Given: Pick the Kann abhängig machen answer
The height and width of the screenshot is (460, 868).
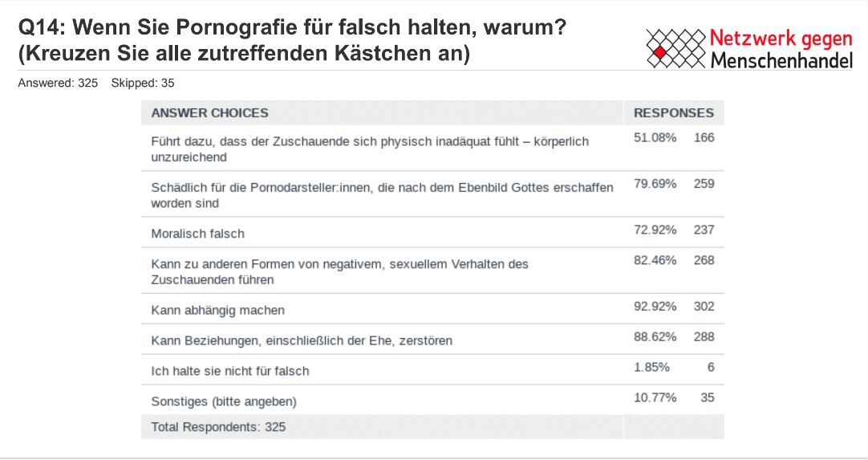Looking at the screenshot, I should pos(218,310).
